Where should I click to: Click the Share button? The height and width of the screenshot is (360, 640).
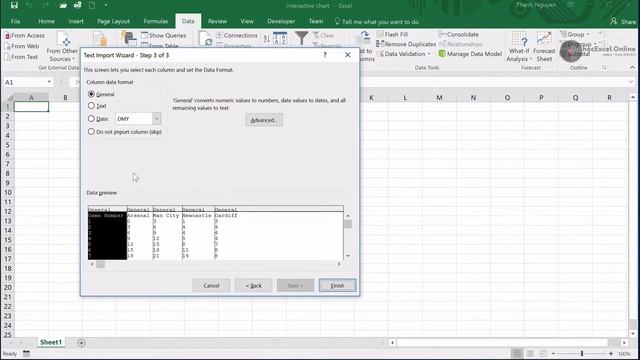[623, 21]
